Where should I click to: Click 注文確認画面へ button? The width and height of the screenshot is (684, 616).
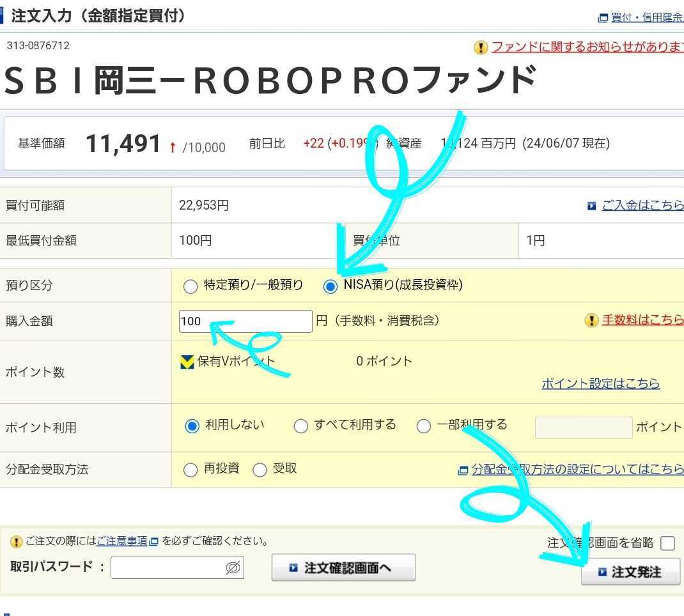[x=343, y=567]
